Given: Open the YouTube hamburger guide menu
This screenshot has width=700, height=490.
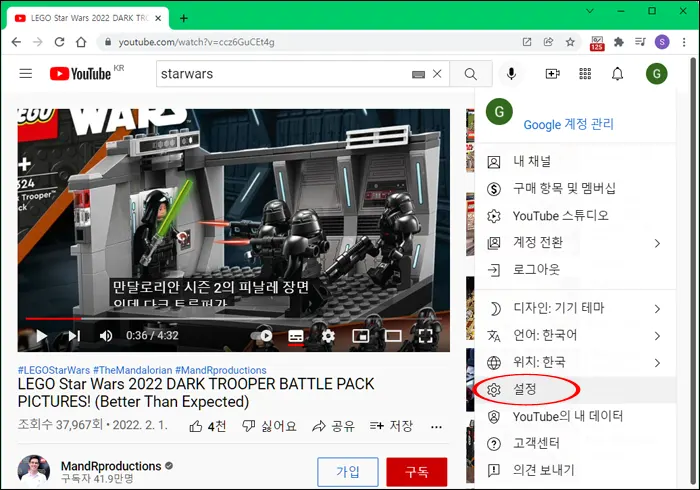Looking at the screenshot, I should [26, 74].
